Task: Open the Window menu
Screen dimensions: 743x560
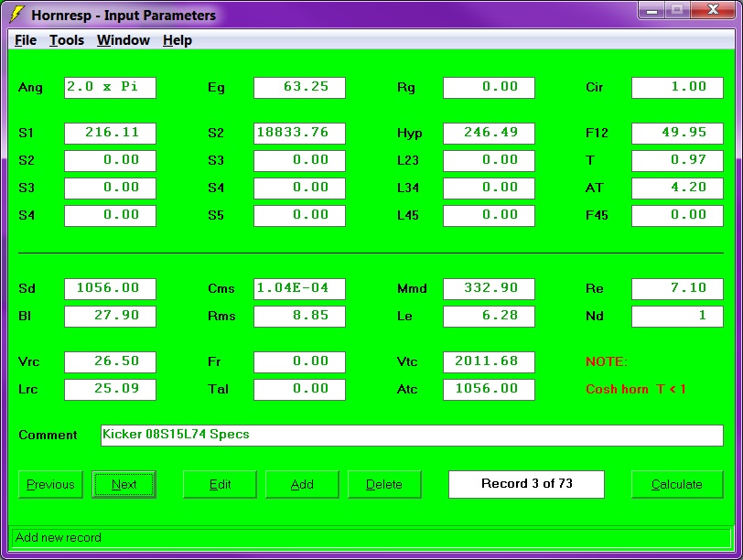Action: coord(124,40)
